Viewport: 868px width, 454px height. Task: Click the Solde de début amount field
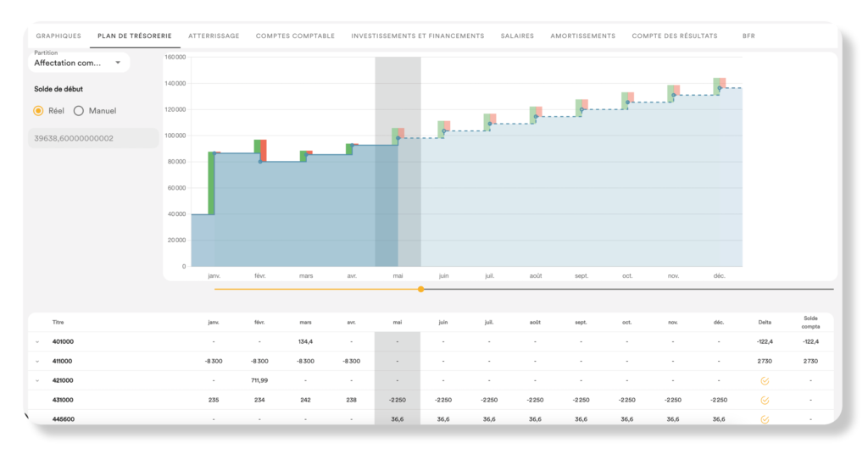[93, 138]
